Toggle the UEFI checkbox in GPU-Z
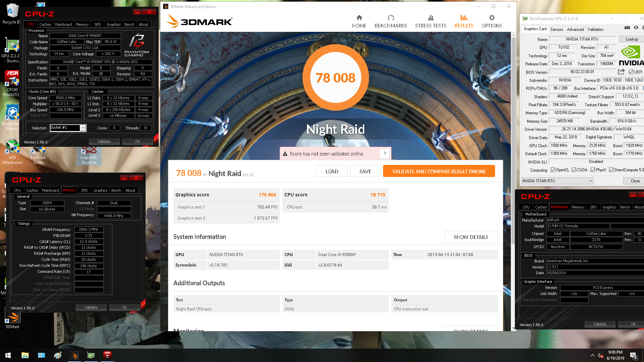The image size is (644, 362). [631, 72]
